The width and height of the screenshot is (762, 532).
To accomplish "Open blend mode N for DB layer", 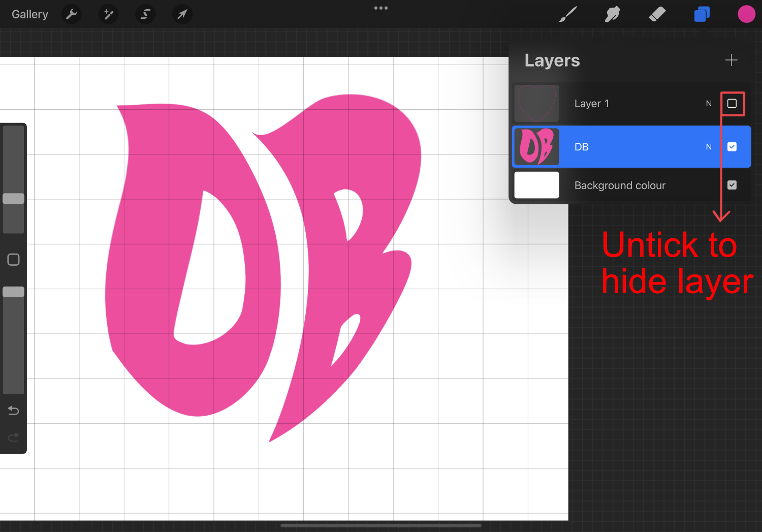I will (x=709, y=146).
